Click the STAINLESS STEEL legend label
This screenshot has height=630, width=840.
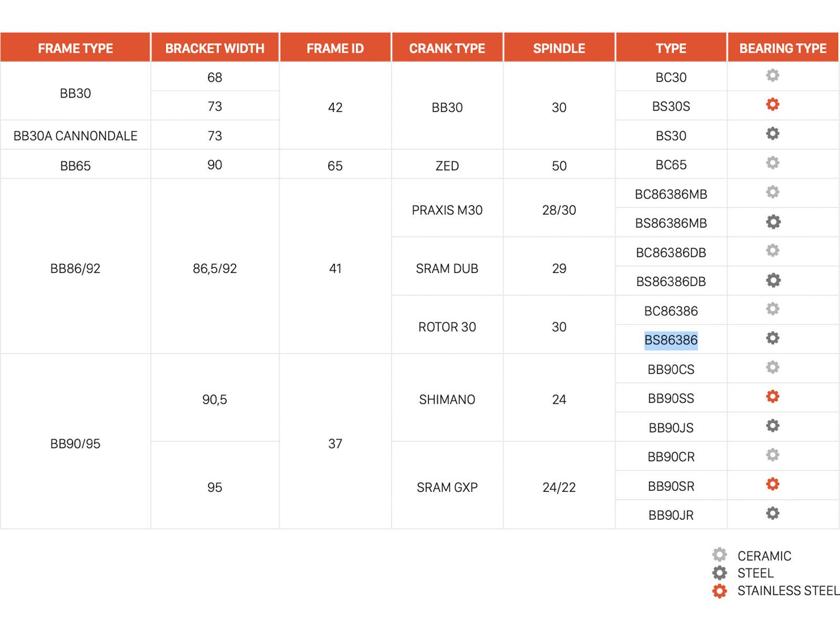tap(788, 591)
